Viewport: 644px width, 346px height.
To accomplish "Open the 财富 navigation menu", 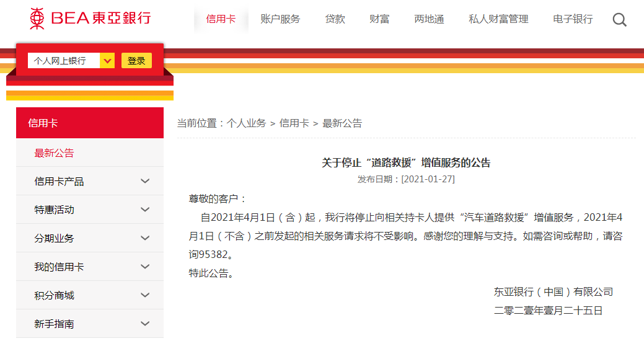I will 379,19.
